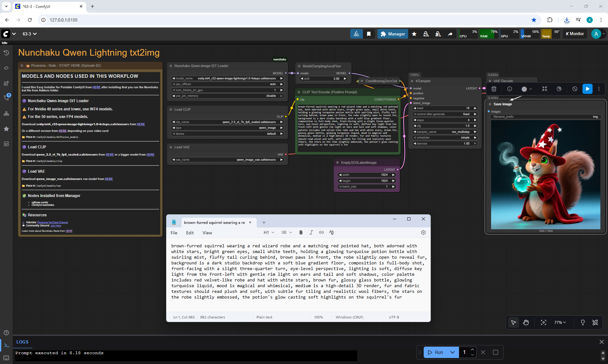608x364 pixels.
Task: Increase the steps value with right arrow
Action: point(475,120)
